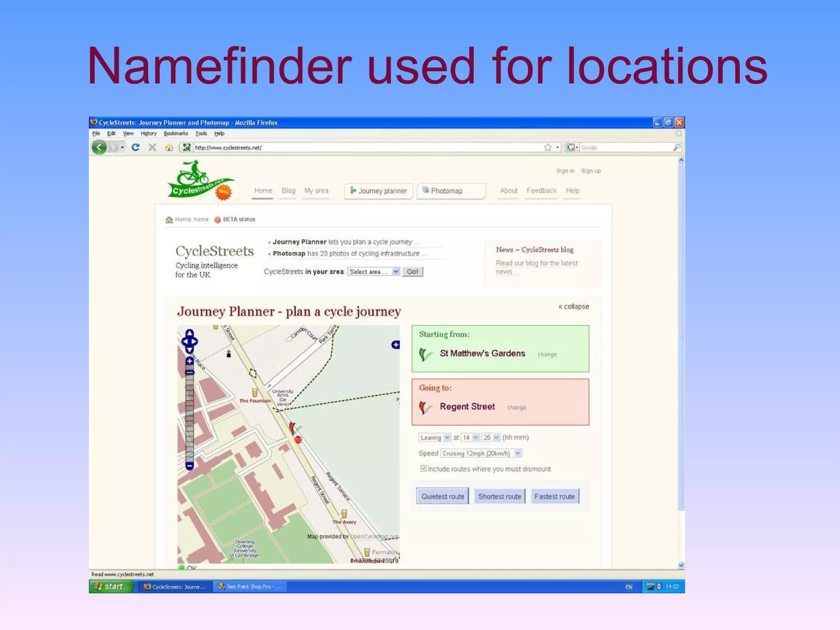Open the Select area dropdown
Screen dimensions: 840x630
coord(373,272)
